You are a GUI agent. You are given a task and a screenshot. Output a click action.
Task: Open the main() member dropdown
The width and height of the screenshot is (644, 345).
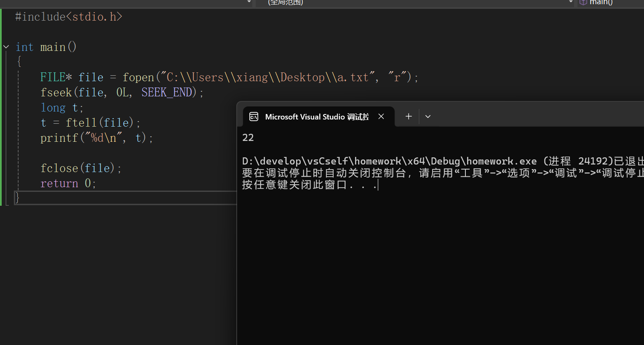pos(611,3)
